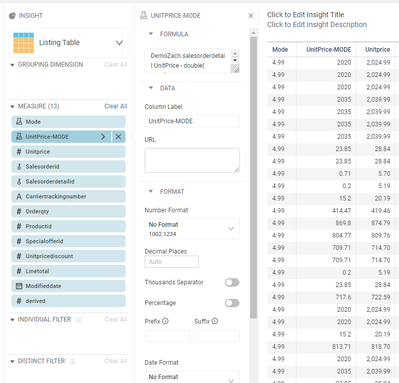Click the flask icon in UNITPRICE-MODE header
This screenshot has height=383, width=399.
[x=143, y=15]
